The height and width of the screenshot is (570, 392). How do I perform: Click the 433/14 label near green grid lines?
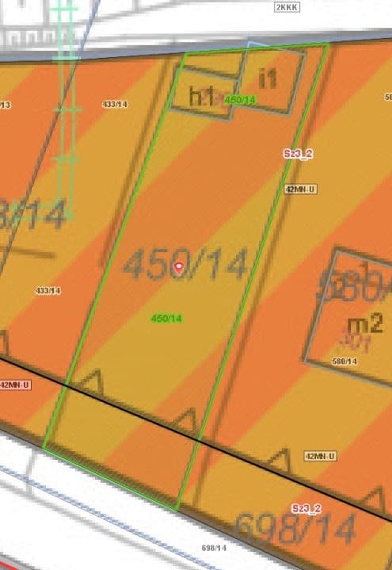click(x=115, y=105)
